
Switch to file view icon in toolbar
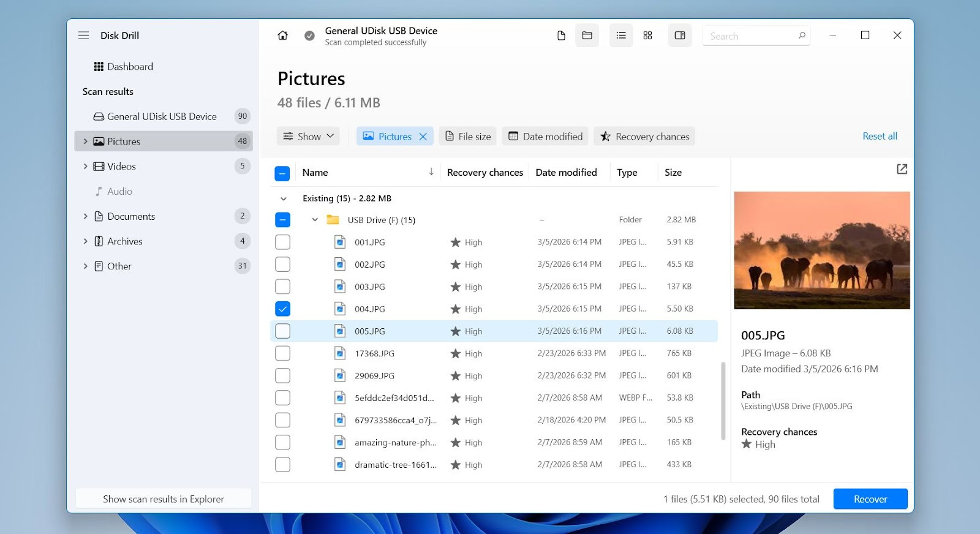coord(561,36)
